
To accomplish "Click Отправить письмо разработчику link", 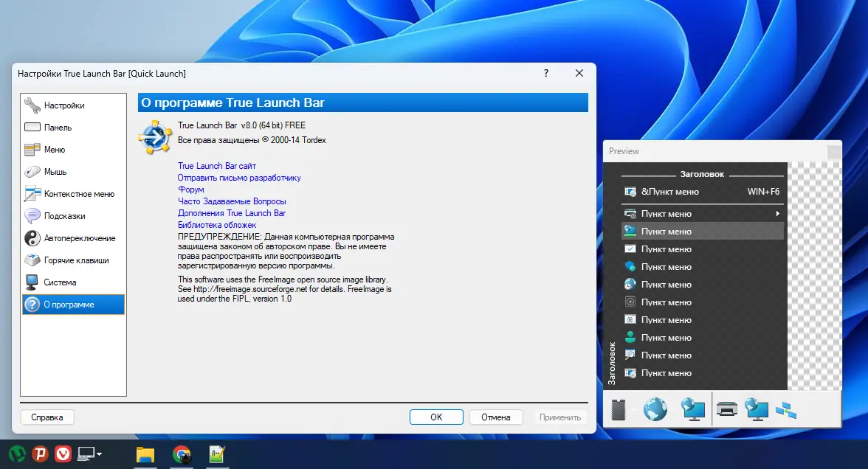I will tap(238, 178).
